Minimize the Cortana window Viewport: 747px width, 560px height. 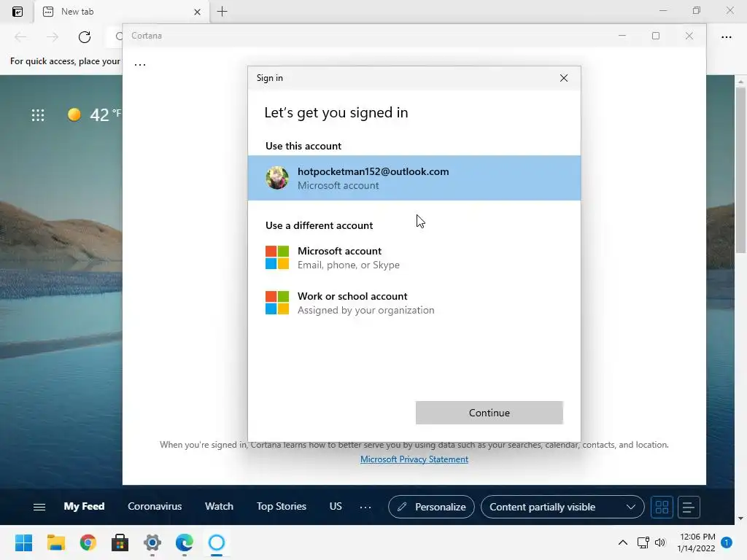[622, 36]
